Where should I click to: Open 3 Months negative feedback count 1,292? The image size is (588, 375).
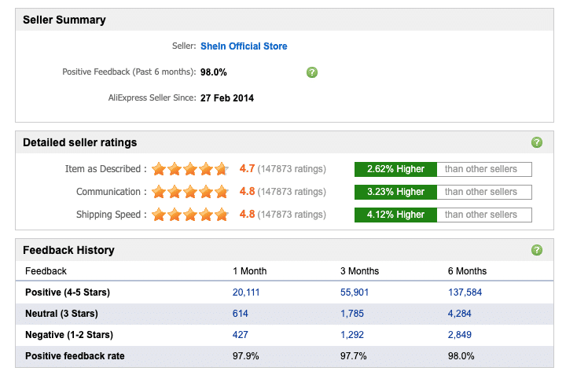(x=351, y=334)
